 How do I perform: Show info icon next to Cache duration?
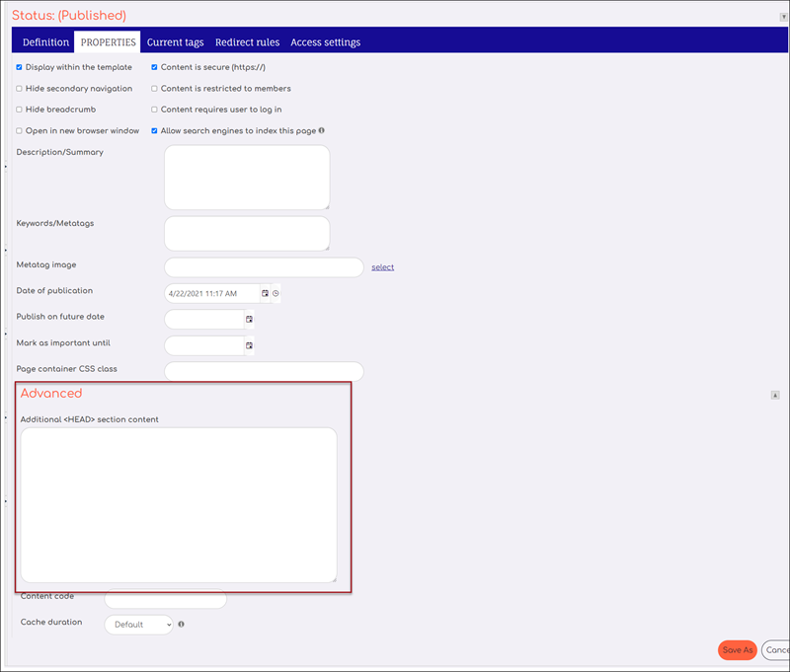point(182,625)
